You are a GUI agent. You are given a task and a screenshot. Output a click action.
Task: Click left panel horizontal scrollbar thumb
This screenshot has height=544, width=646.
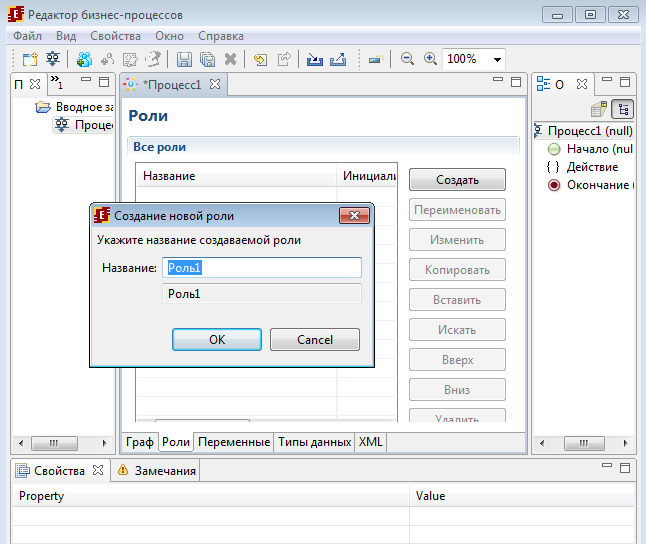[54, 443]
